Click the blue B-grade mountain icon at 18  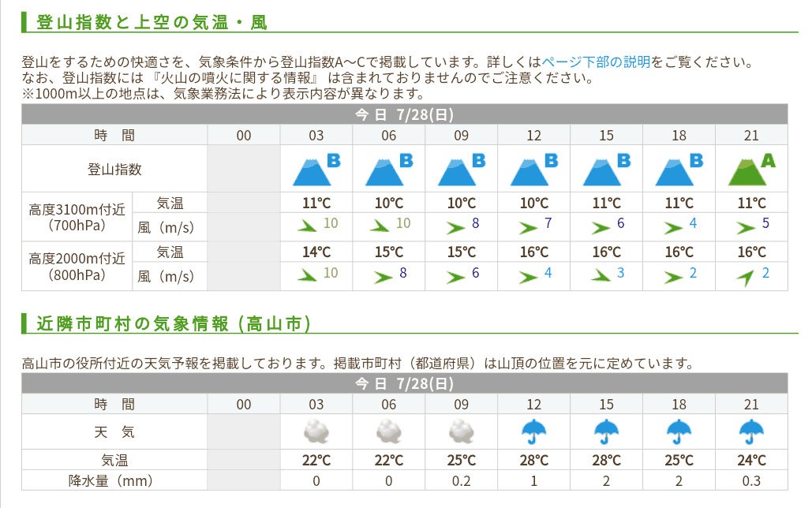point(679,170)
